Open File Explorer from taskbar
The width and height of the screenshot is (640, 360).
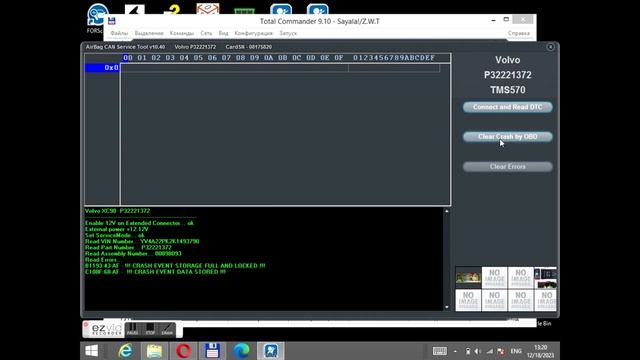(154, 351)
